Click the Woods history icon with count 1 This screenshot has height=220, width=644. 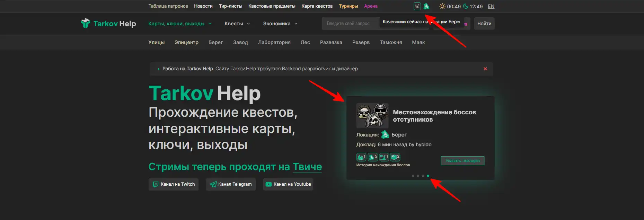[361, 157]
